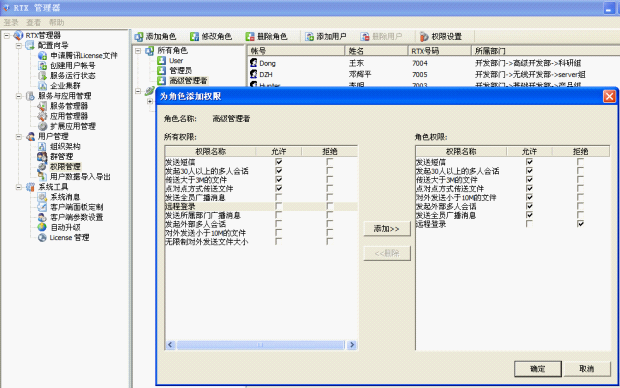Open the 帮助 menu
The width and height of the screenshot is (620, 388).
pyautogui.click(x=57, y=22)
